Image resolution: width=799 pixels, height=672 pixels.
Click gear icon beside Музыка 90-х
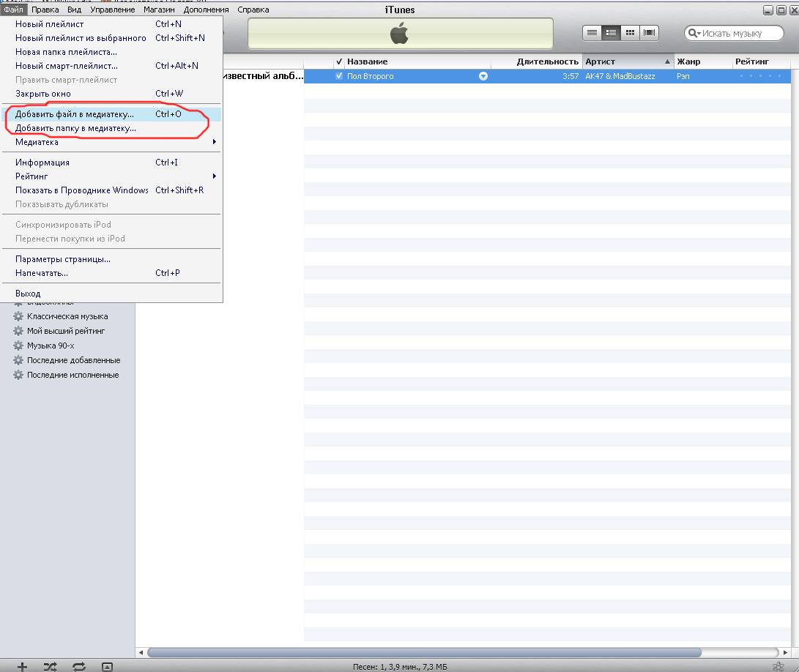pyautogui.click(x=18, y=346)
